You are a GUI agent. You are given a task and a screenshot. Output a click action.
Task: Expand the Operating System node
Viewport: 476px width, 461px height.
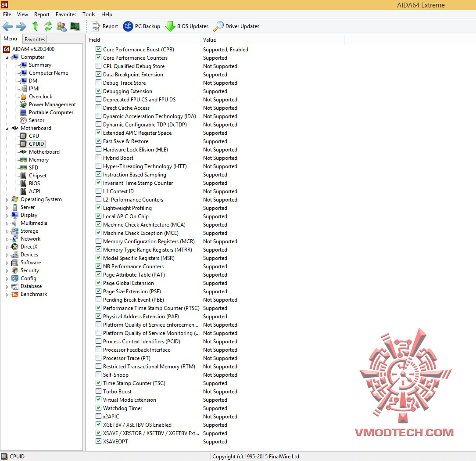click(7, 200)
